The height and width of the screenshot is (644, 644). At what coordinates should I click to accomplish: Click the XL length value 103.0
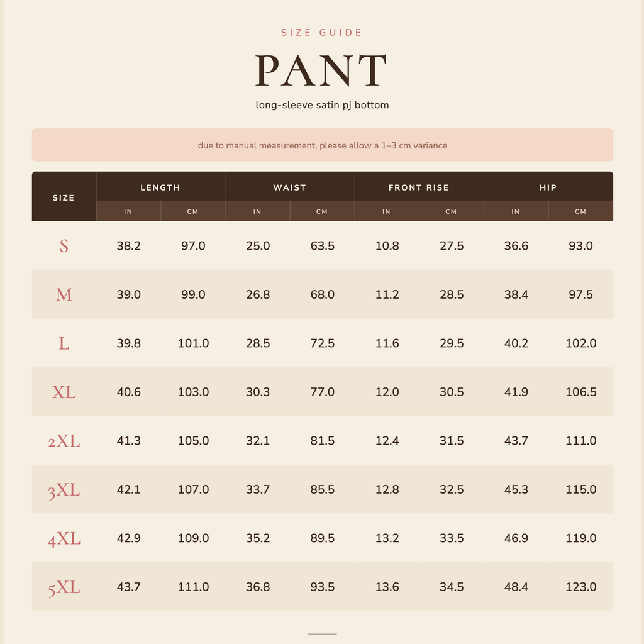pos(194,392)
